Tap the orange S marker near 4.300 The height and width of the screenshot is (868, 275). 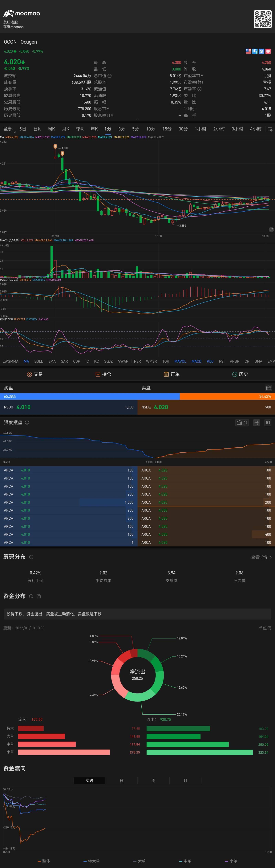[55, 147]
